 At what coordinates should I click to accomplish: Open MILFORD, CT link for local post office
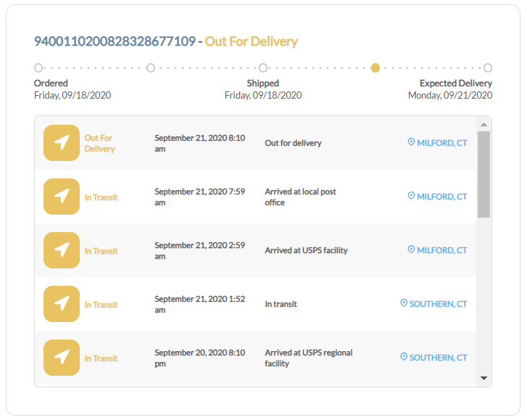[441, 197]
